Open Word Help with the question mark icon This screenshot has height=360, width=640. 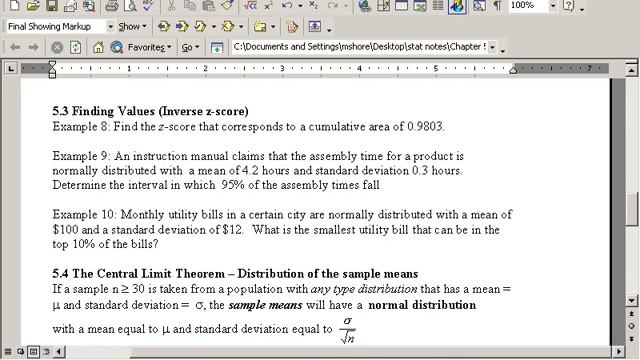(569, 5)
